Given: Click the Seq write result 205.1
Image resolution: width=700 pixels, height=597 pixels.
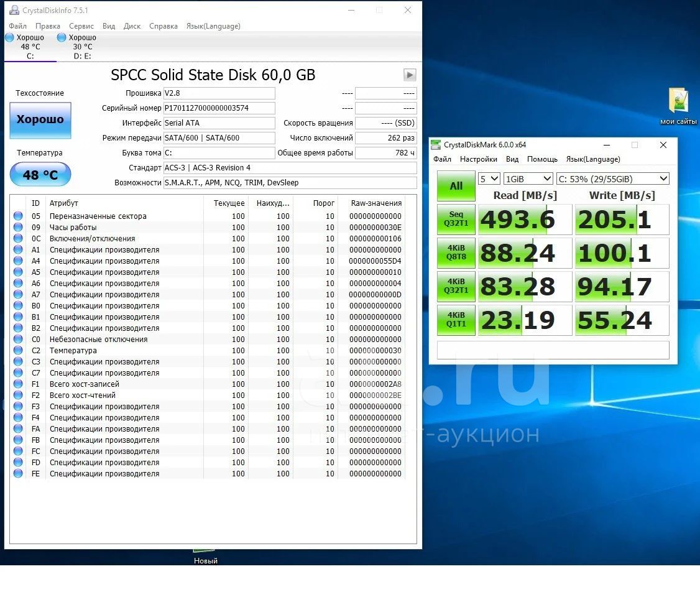Looking at the screenshot, I should coord(622,220).
